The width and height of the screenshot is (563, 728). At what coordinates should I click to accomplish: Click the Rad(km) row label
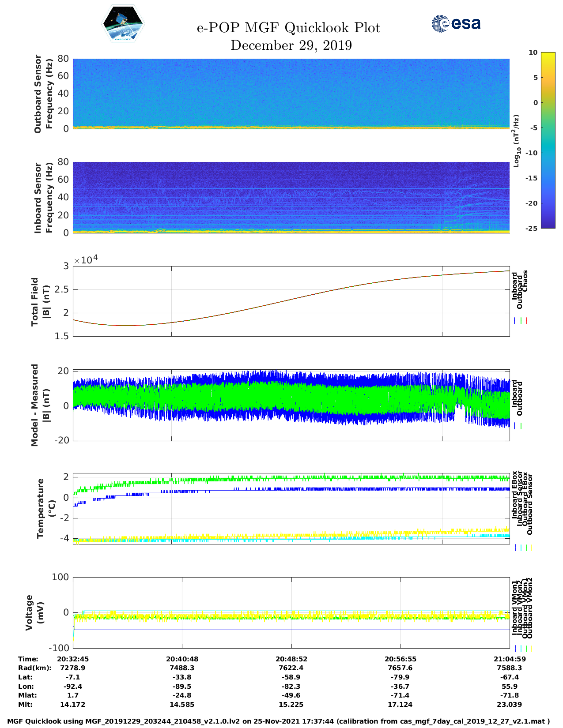(34, 668)
